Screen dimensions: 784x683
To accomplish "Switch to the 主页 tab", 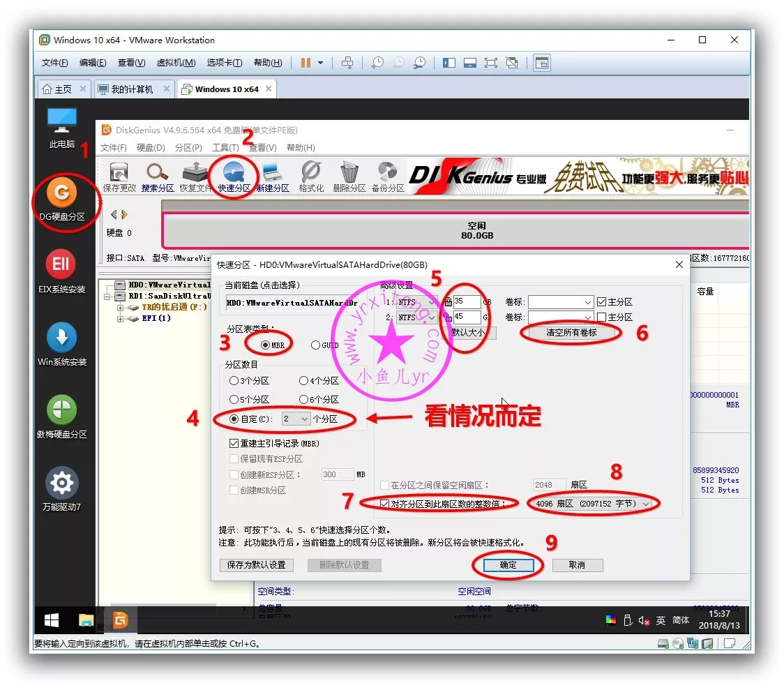I will [63, 89].
